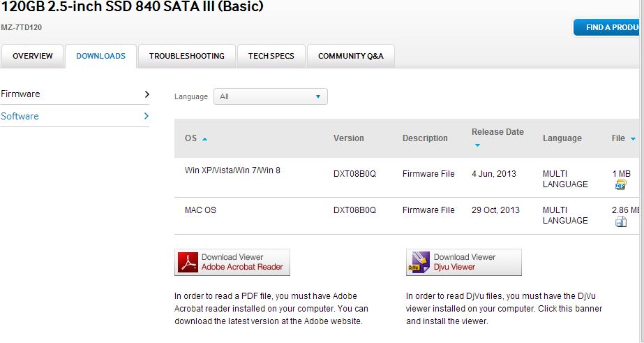
Task: Open the Troubleshooting tab
Action: (187, 56)
